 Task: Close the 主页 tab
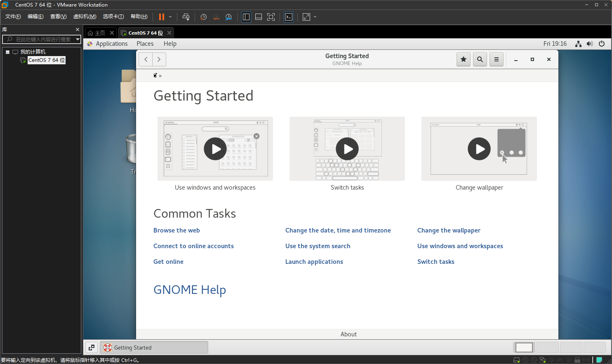pos(112,33)
